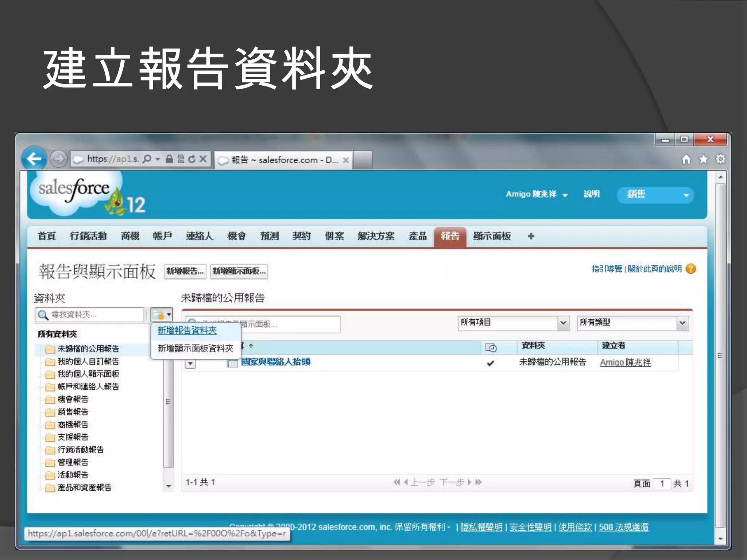Click the plus icon for all tabs
747x560 pixels.
point(531,236)
